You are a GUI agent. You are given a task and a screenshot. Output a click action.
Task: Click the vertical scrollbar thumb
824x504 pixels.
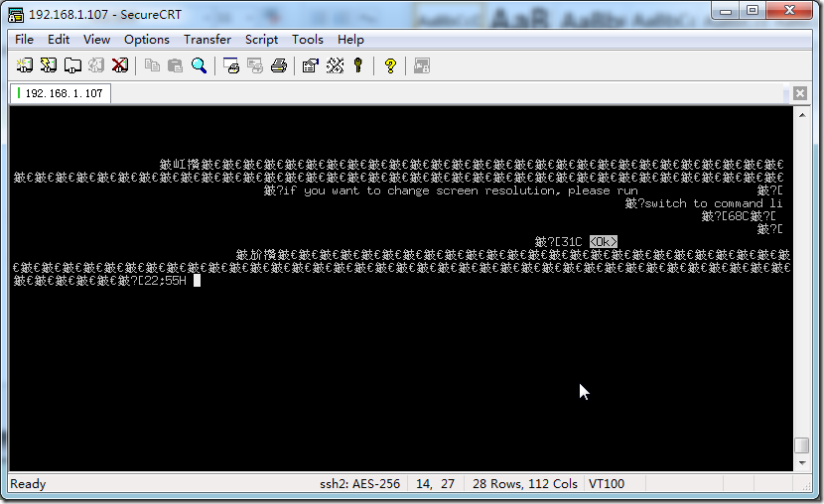click(802, 445)
